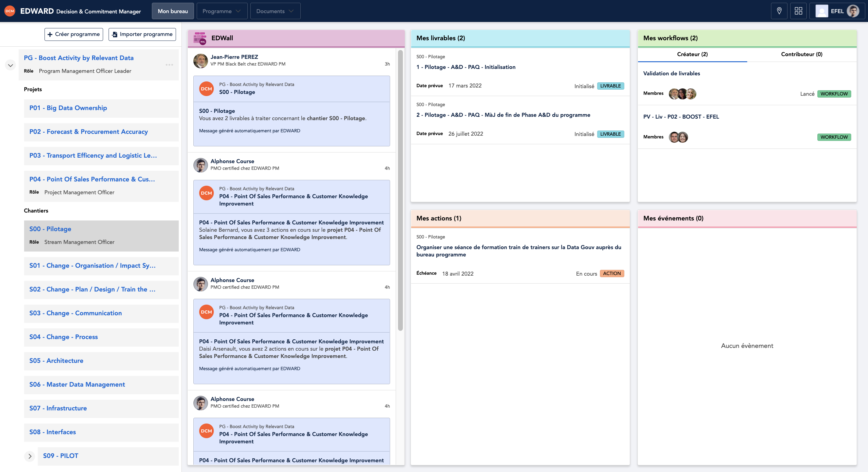Screen dimensions: 868x472
Task: Open the apps grid icon in header
Action: click(x=798, y=11)
